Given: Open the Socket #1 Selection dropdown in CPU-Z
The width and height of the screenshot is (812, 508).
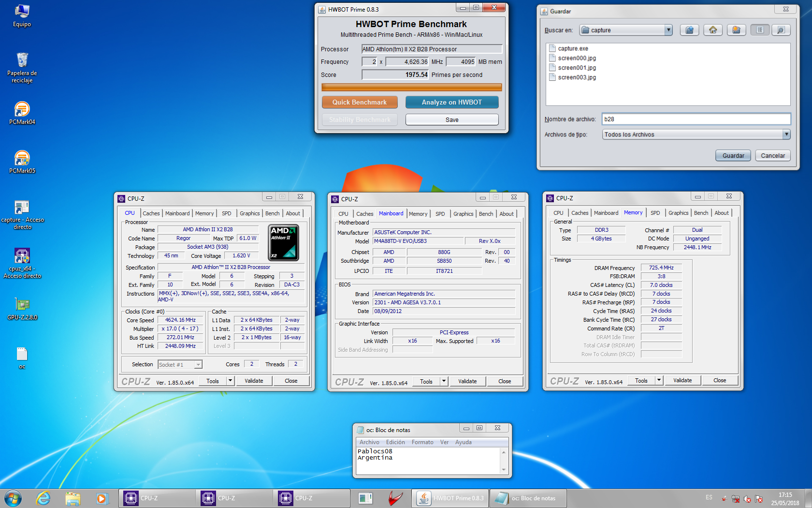Looking at the screenshot, I should [198, 365].
